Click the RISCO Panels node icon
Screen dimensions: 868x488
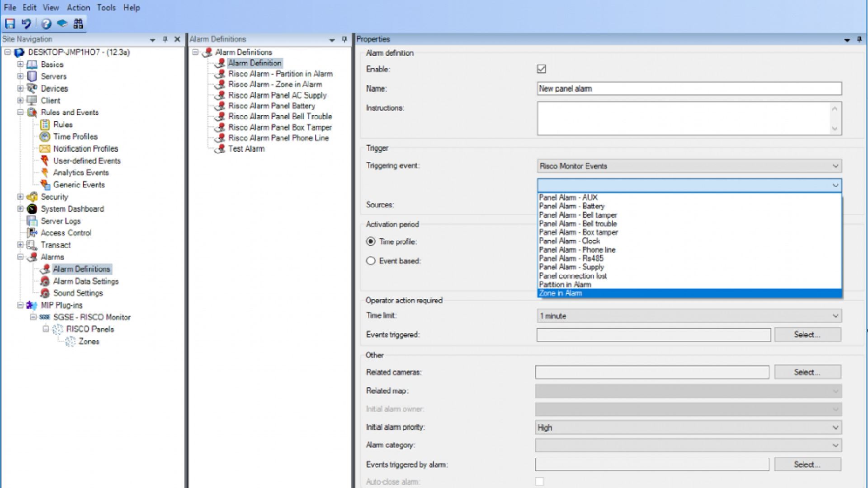(57, 329)
